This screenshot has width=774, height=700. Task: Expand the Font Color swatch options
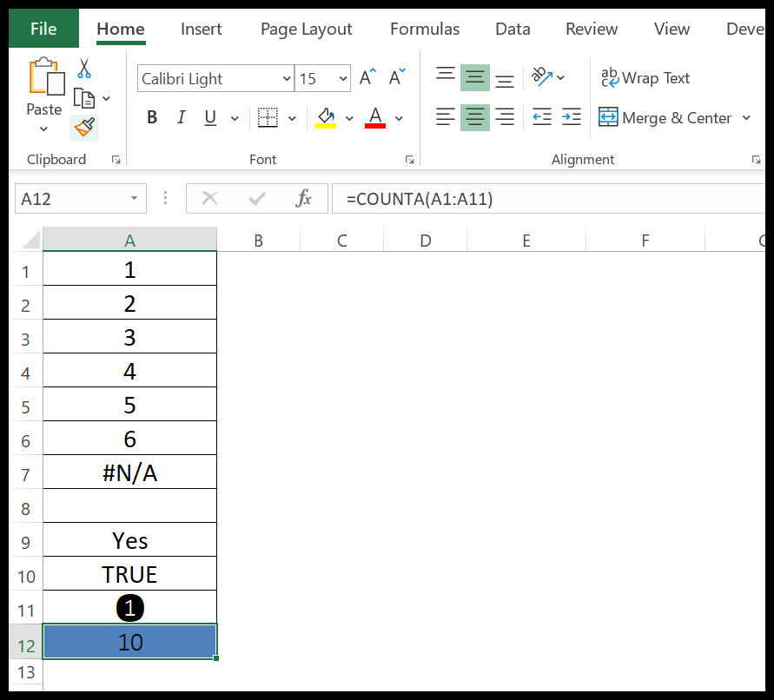coord(399,117)
